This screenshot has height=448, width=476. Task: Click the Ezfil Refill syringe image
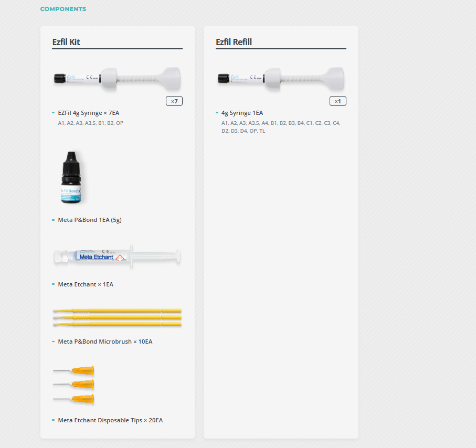(281, 79)
